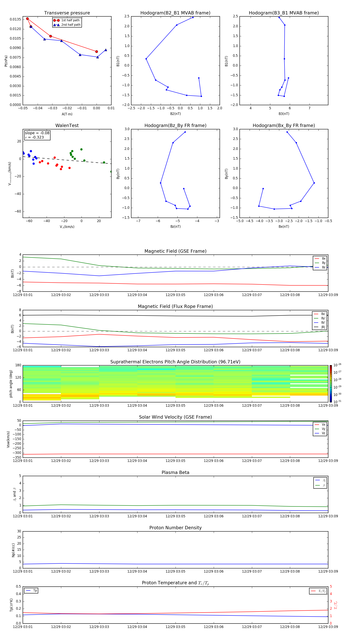Click the 'pitch angle (deg)' axis label
The height and width of the screenshot is (644, 351).
click(x=11, y=384)
